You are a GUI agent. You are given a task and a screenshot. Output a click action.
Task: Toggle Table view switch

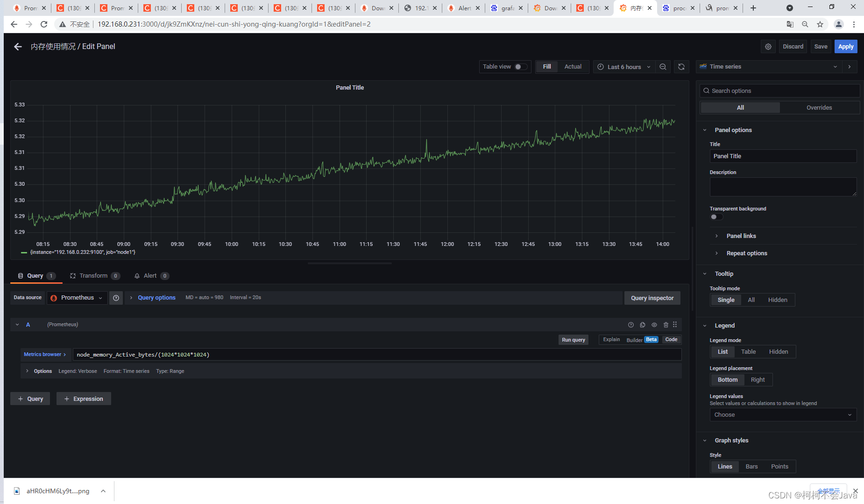click(521, 67)
